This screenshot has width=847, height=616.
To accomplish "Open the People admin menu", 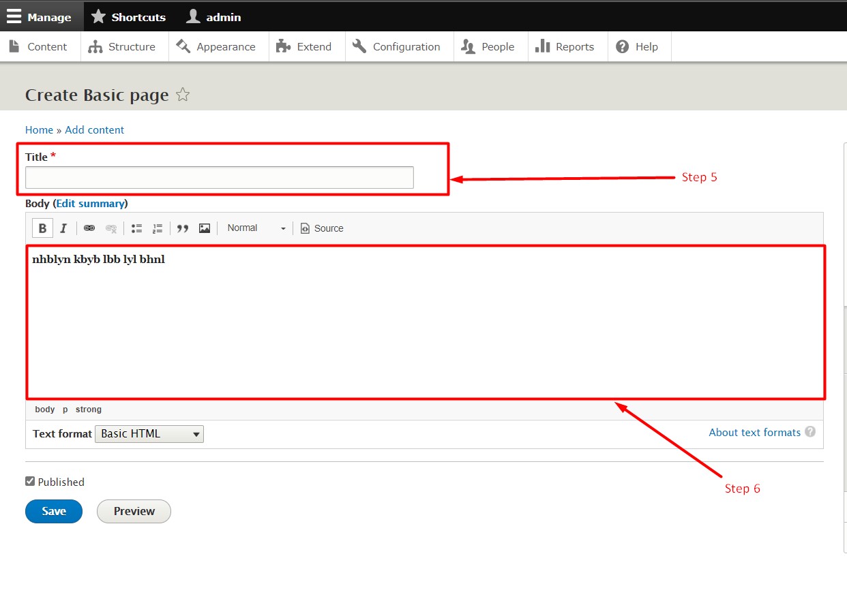I will (490, 46).
